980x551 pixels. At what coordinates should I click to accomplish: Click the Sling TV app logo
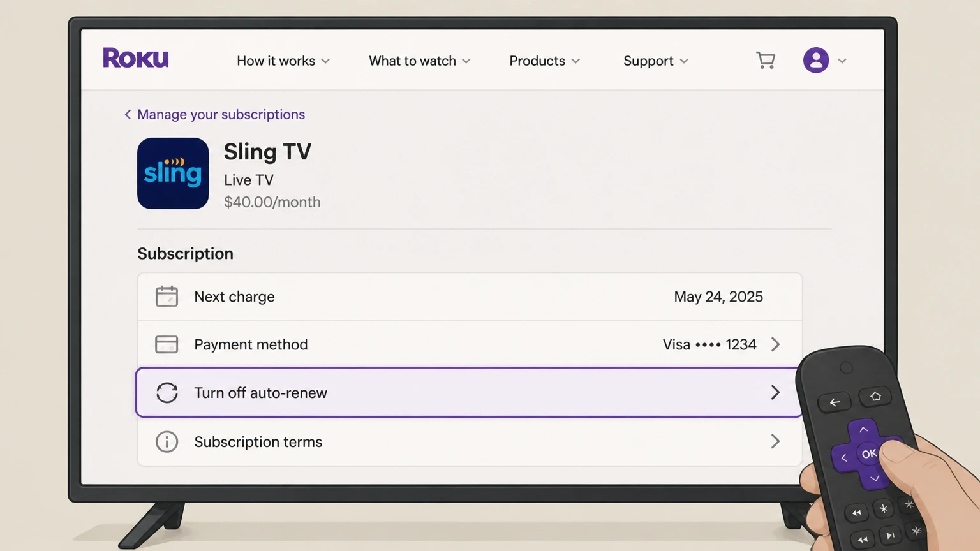pyautogui.click(x=173, y=173)
